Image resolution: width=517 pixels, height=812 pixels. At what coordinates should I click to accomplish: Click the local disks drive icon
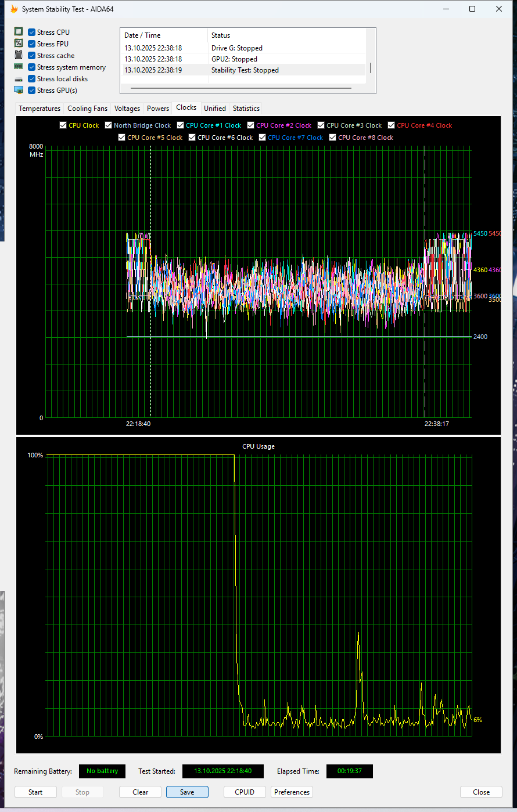(18, 78)
